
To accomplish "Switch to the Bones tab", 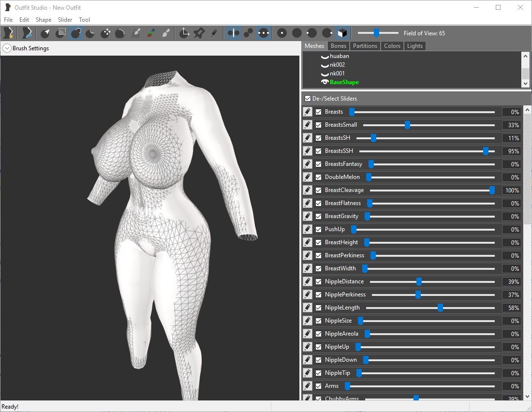I will 338,46.
